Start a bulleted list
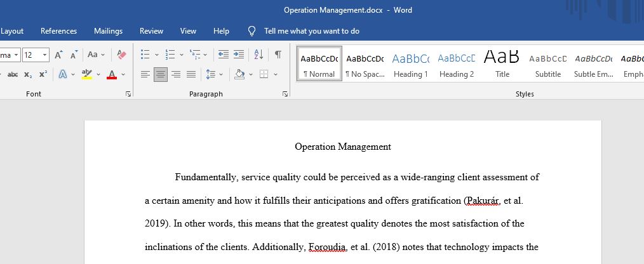Screen dimensions: 644x264 tap(145, 55)
